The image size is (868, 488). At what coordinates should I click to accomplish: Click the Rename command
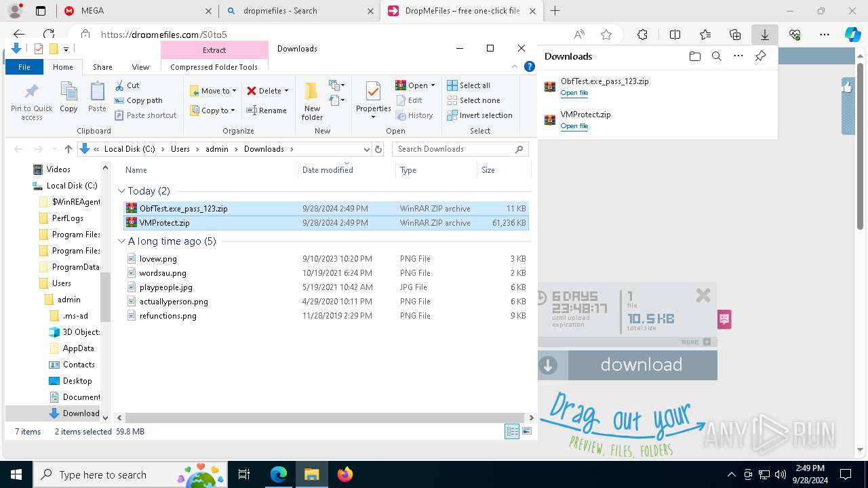[267, 110]
